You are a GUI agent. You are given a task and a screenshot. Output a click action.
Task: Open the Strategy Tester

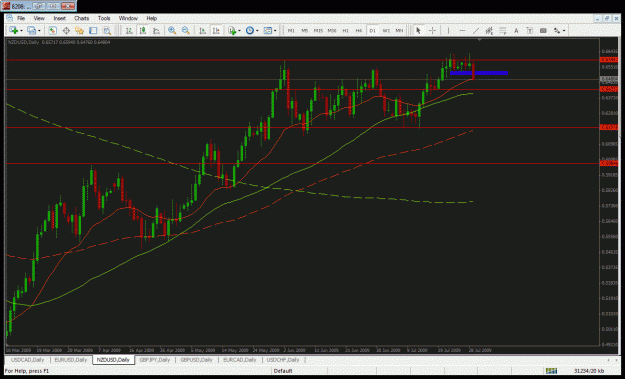click(107, 31)
